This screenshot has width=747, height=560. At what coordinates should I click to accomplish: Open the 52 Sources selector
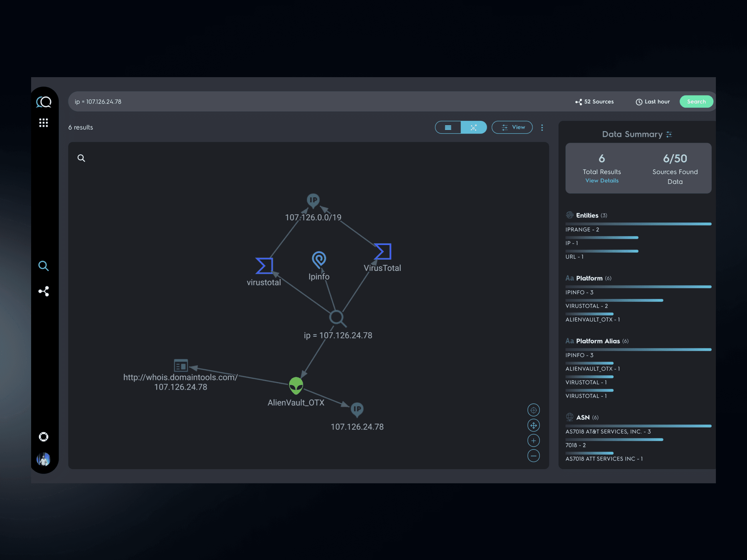tap(594, 102)
